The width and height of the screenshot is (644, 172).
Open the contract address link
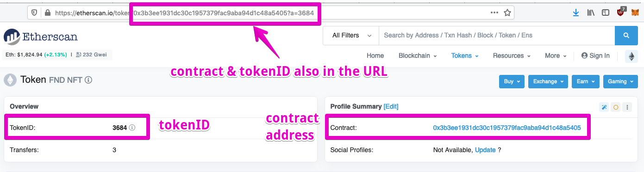pos(506,128)
